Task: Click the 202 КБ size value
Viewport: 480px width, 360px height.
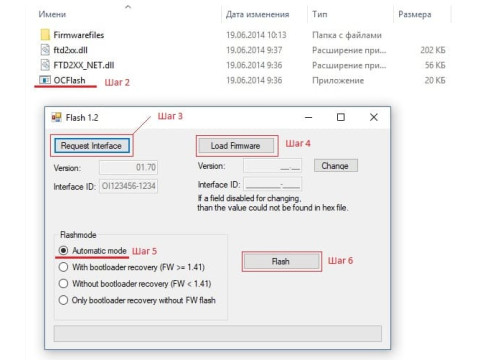Action: [433, 50]
